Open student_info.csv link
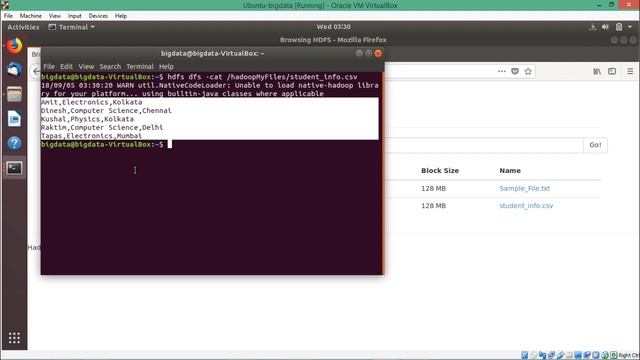640x360 pixels. coord(526,206)
